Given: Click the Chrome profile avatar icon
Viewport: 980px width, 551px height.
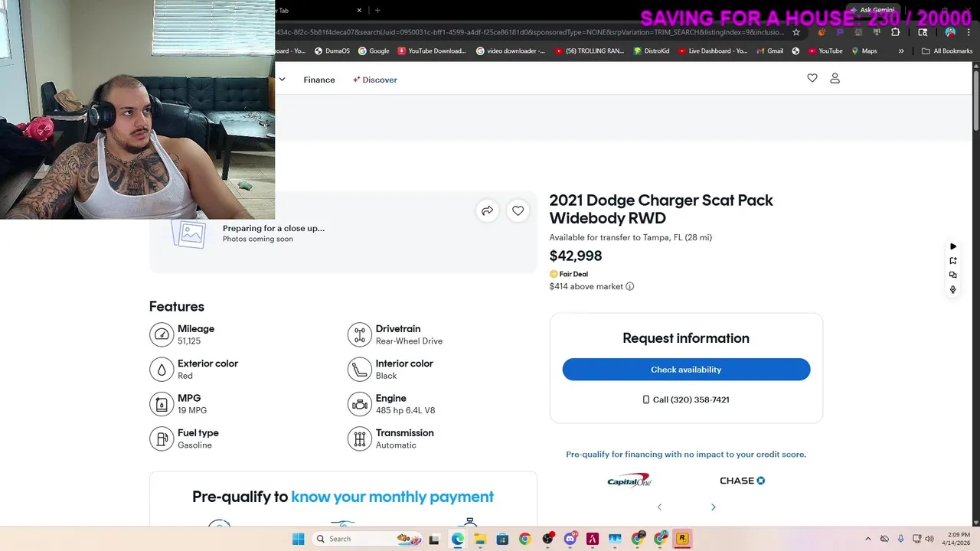Looking at the screenshot, I should tap(950, 32).
